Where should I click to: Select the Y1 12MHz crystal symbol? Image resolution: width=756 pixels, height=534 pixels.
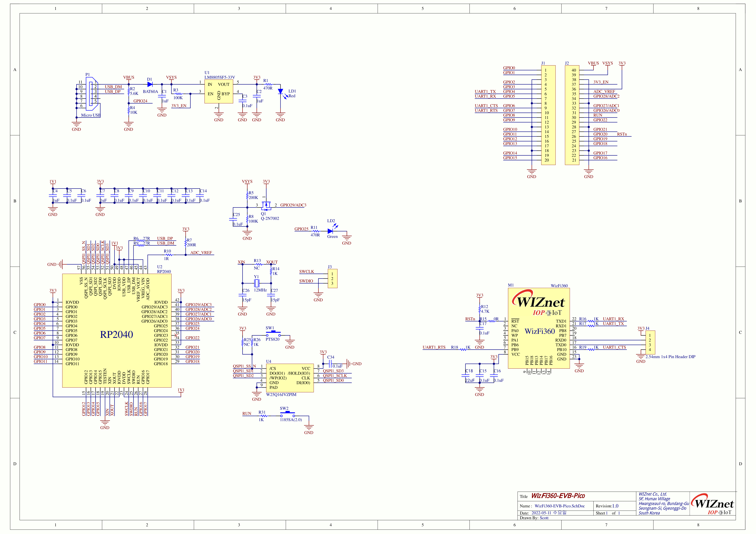point(257,283)
